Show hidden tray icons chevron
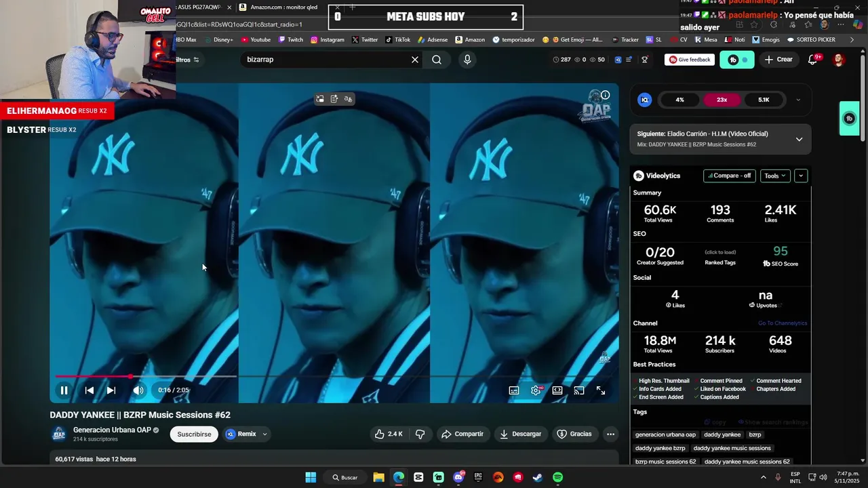 tap(763, 477)
